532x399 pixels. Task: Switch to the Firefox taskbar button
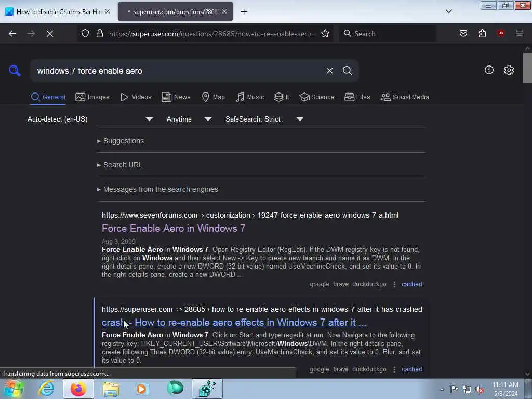point(78,389)
